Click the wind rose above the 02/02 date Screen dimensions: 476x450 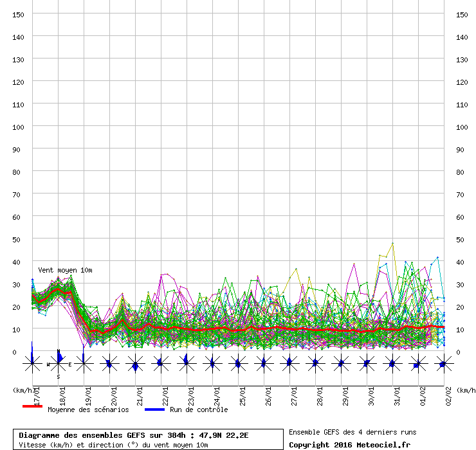[x=444, y=364]
